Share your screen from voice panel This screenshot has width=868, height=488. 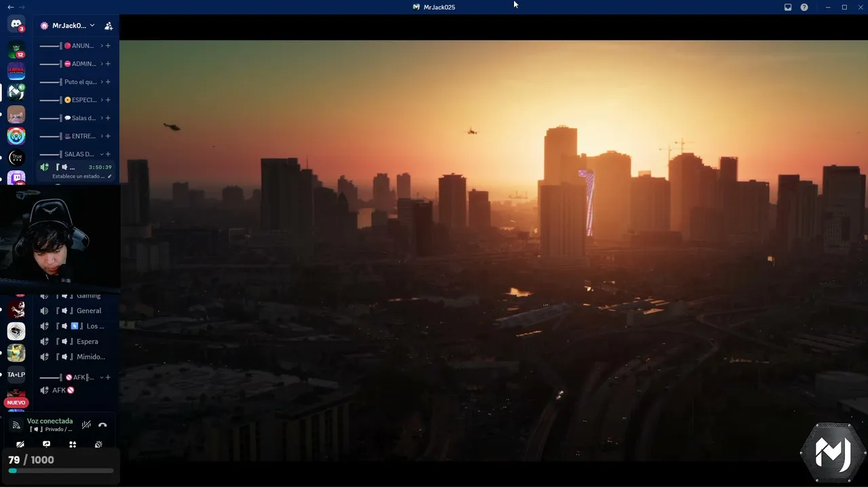point(46,445)
